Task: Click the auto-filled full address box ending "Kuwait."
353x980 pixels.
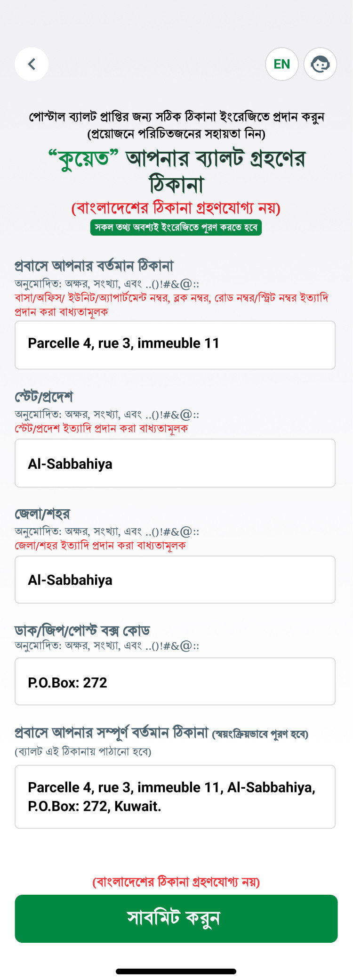Action: (x=175, y=797)
